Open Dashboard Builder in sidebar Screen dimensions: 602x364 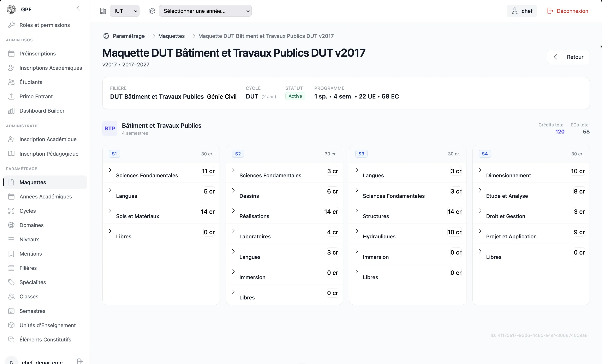[x=45, y=111]
